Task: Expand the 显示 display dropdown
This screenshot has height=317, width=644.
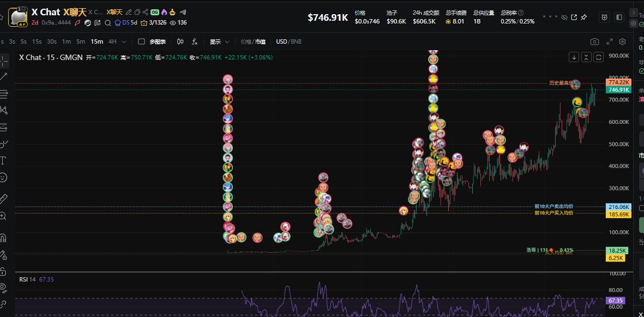Action: tap(219, 41)
